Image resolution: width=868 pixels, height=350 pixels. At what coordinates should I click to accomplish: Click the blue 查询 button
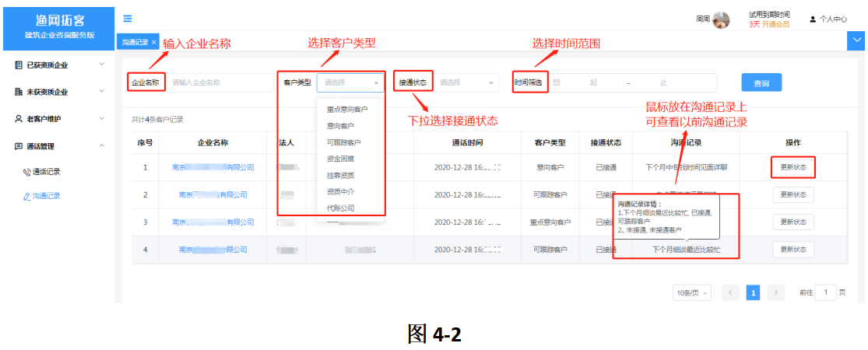coord(761,83)
